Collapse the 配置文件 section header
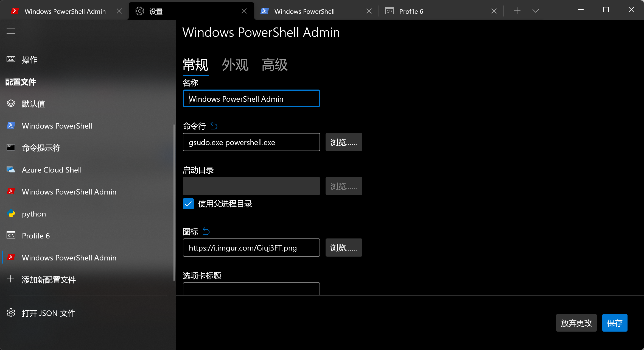644x350 pixels. click(20, 82)
